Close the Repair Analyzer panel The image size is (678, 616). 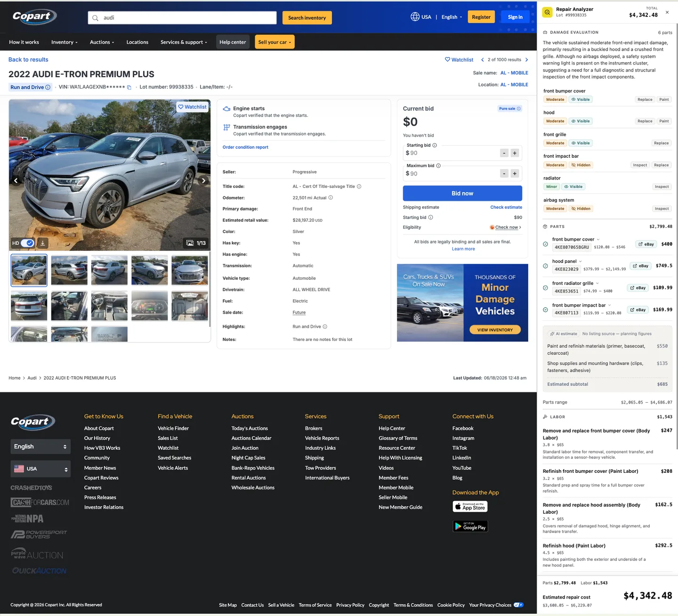pos(667,12)
